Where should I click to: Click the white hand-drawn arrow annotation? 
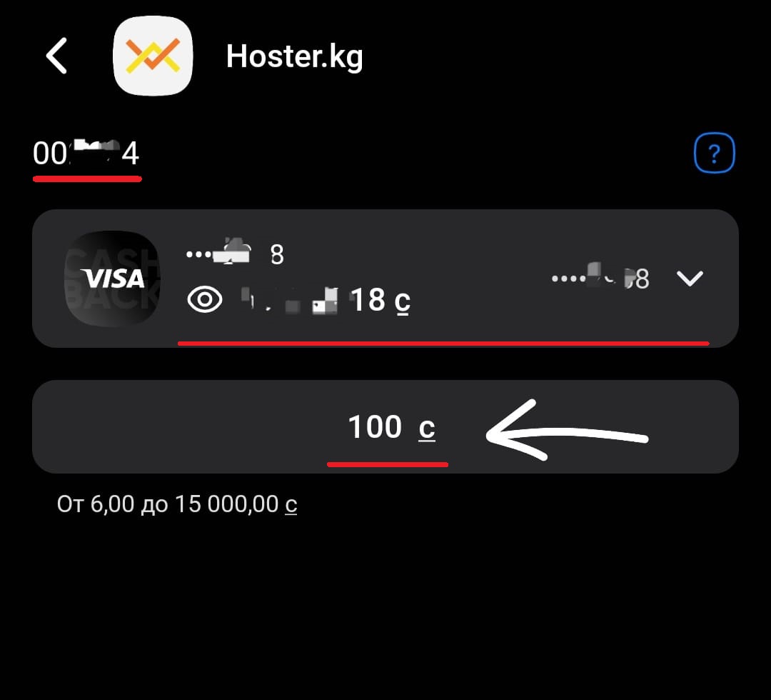click(x=567, y=431)
